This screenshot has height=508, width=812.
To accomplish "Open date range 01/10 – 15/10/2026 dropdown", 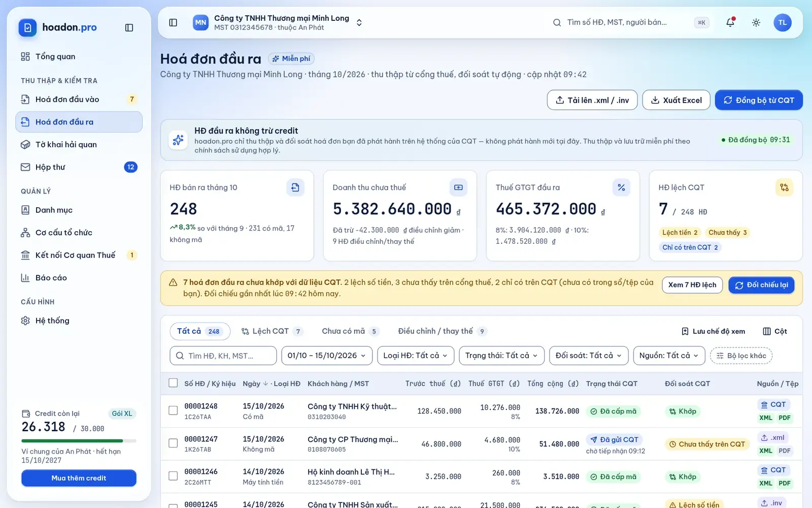I will tap(327, 356).
